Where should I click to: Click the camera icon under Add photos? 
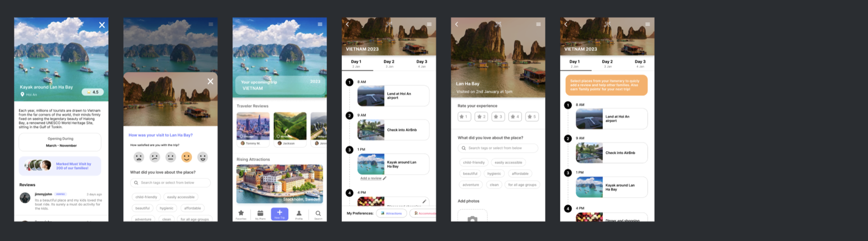[x=473, y=219]
